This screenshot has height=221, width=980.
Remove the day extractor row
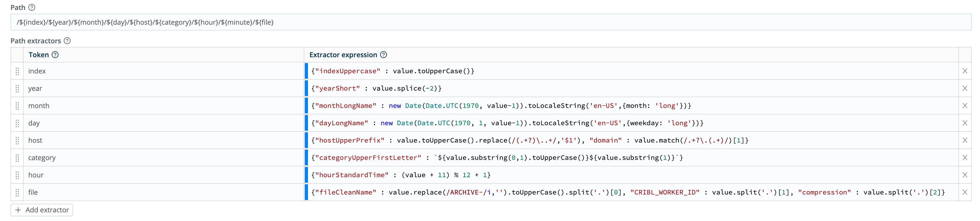(x=965, y=123)
